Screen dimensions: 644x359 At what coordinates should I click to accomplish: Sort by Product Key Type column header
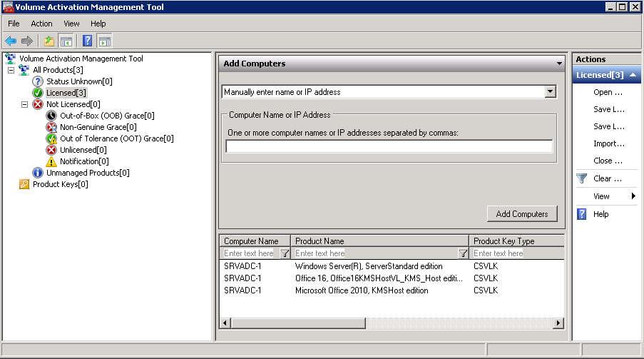tap(517, 241)
